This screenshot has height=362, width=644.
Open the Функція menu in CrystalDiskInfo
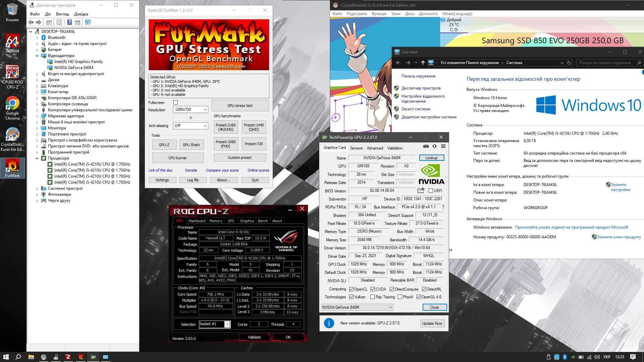379,14
